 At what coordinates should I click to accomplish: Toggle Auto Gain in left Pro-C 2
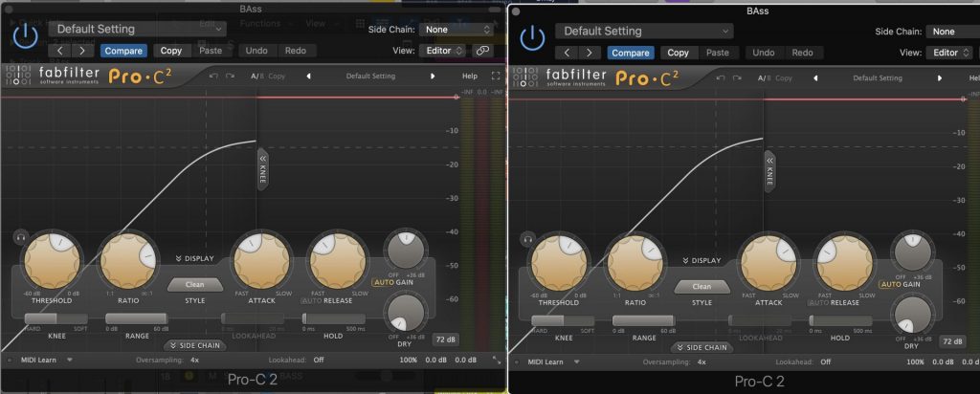[383, 282]
